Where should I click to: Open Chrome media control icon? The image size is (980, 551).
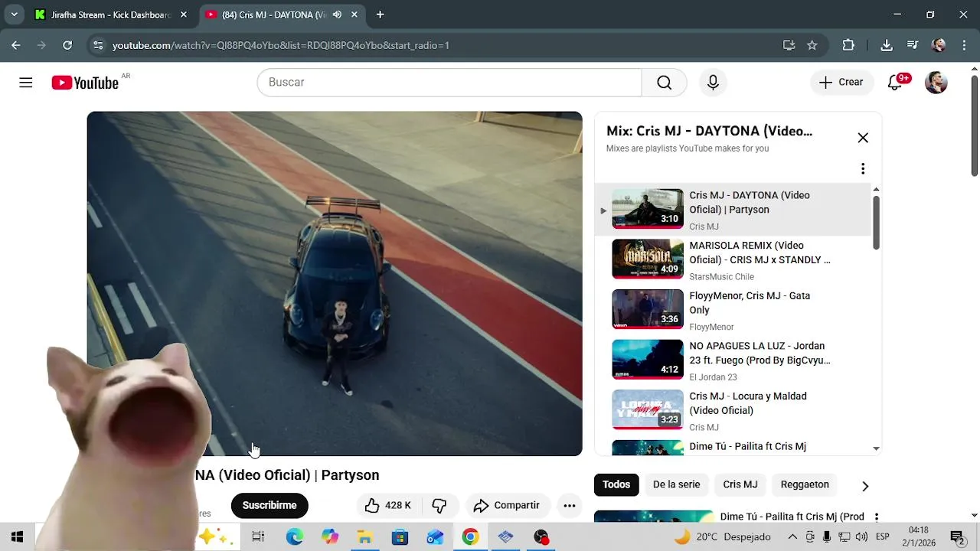pyautogui.click(x=912, y=45)
